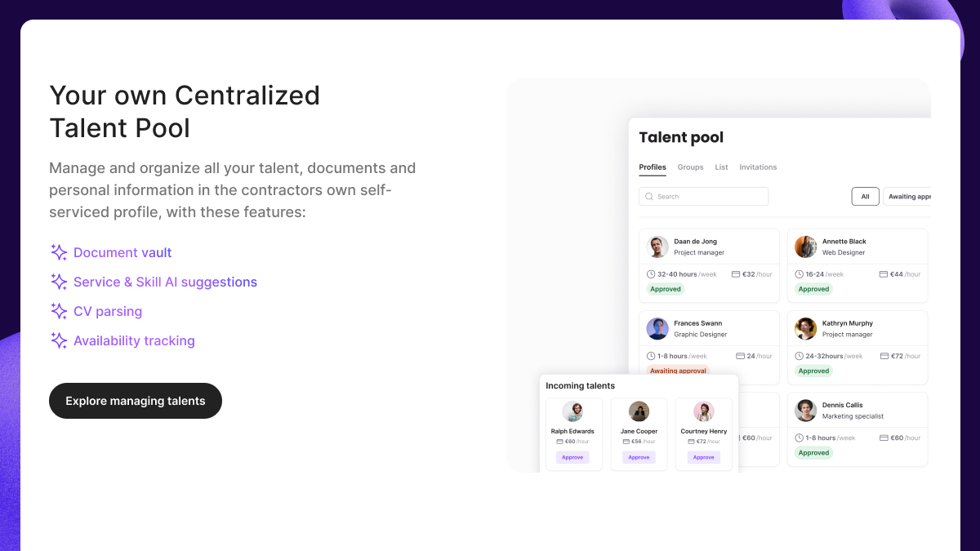Viewport: 980px width, 551px height.
Task: Click the sparkle icon beside Availability tracking
Action: pos(58,340)
